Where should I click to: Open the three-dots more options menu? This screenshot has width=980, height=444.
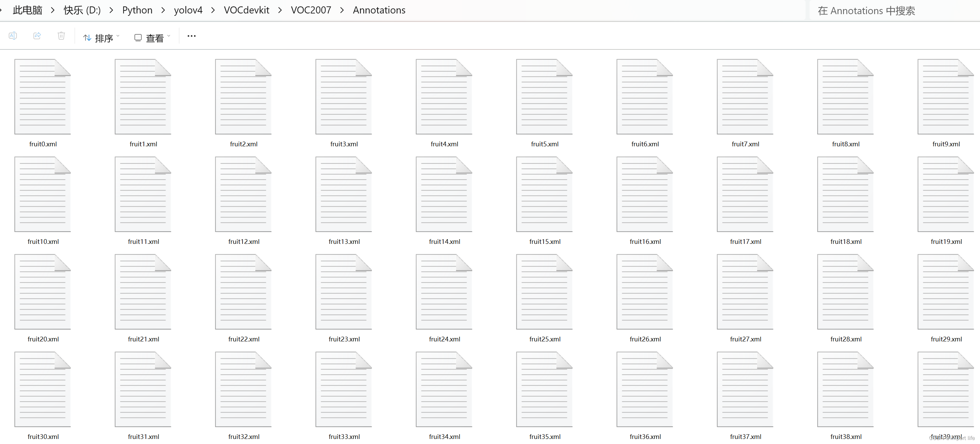tap(191, 36)
